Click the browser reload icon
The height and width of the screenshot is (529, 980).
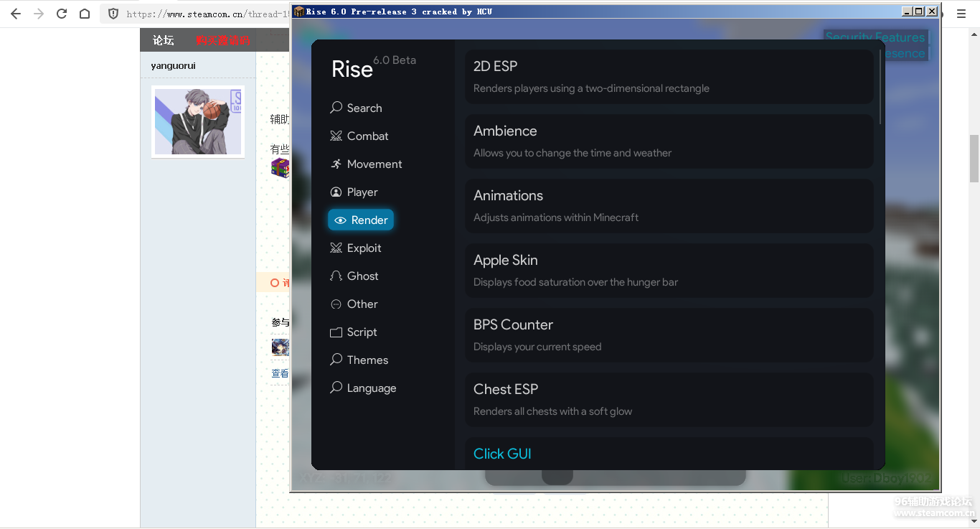(62, 14)
